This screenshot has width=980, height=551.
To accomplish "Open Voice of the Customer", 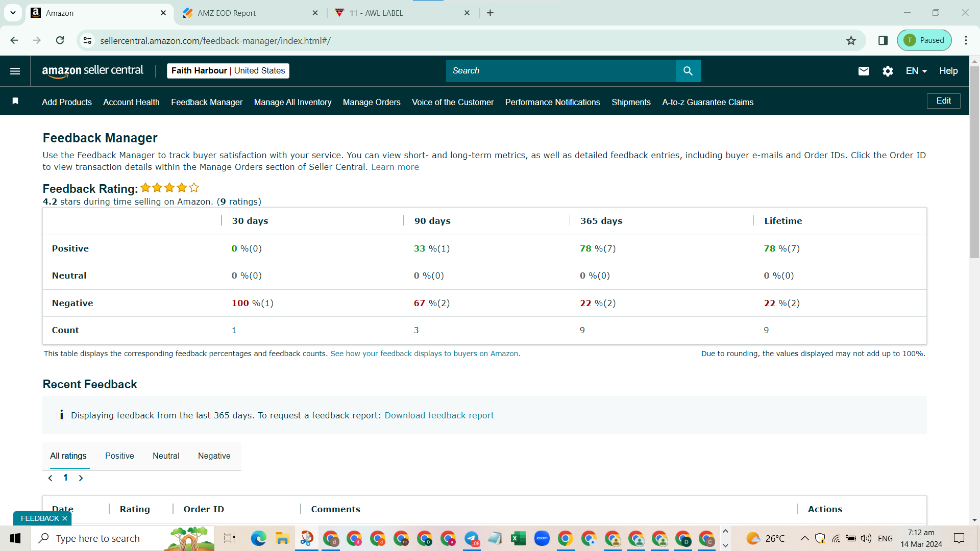I will [x=453, y=102].
